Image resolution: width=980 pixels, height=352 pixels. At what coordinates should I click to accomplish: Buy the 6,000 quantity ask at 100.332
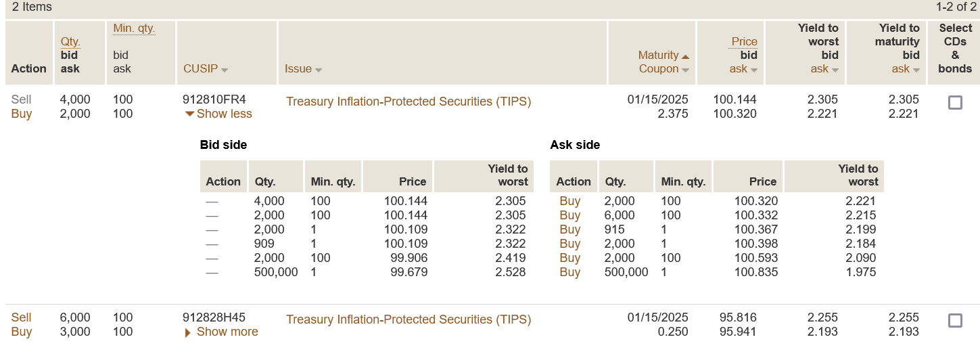click(569, 215)
